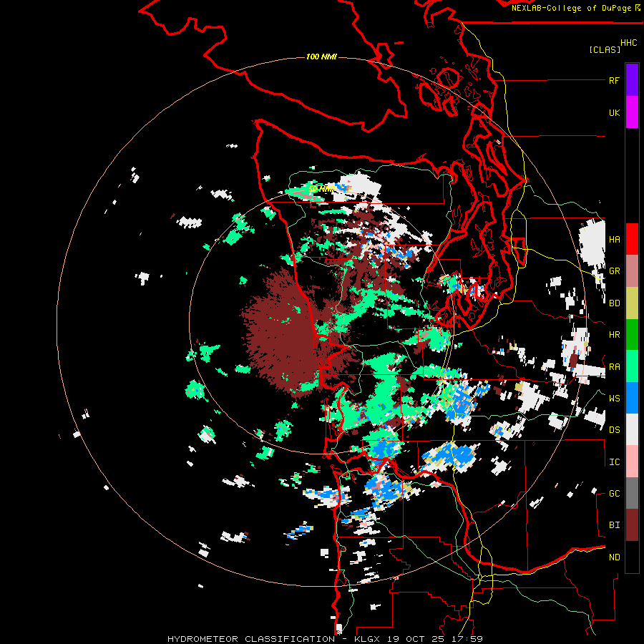Screen dimensions: 644x644
Task: Click the "50 NMI" range ring label
Action: 321,189
